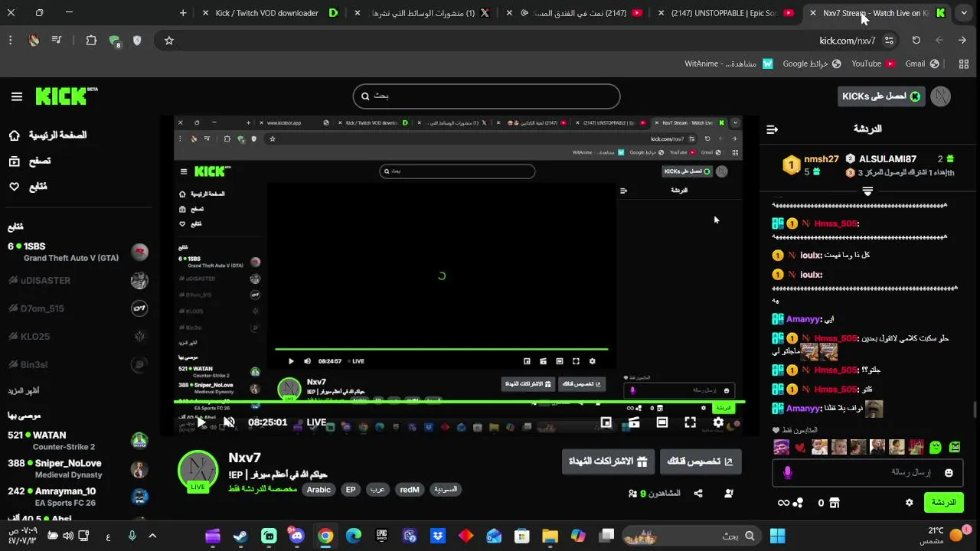Image resolution: width=980 pixels, height=551 pixels.
Task: Open browser extensions puzzle icon
Action: 91,41
